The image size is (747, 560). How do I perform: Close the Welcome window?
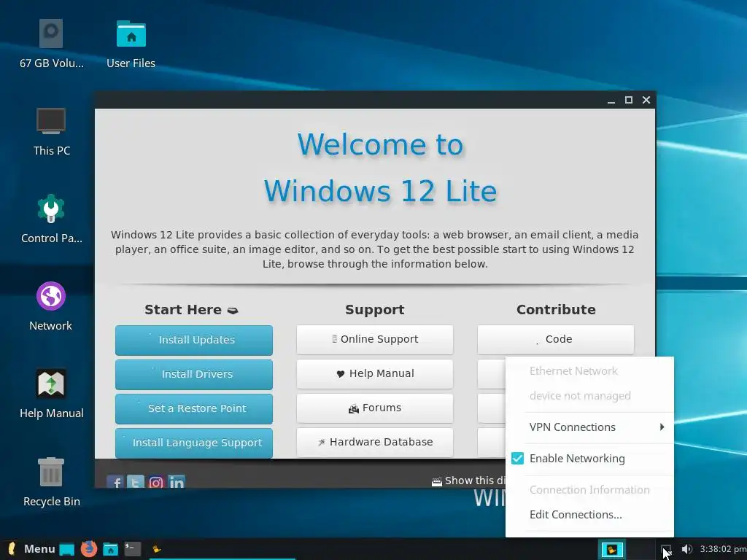point(646,100)
